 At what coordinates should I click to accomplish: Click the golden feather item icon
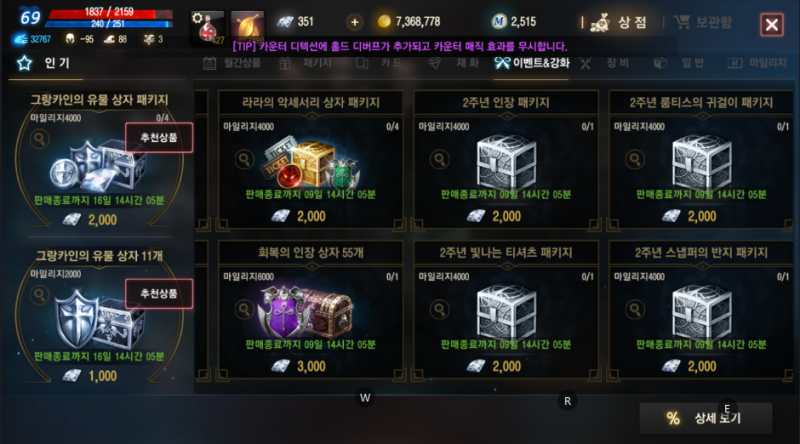(x=247, y=26)
